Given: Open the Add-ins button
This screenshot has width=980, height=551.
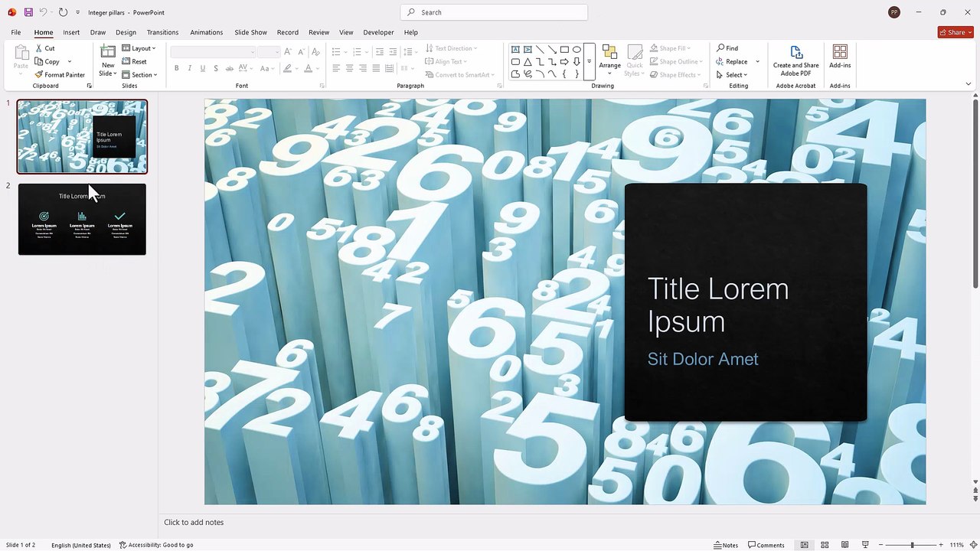Looking at the screenshot, I should (x=840, y=57).
